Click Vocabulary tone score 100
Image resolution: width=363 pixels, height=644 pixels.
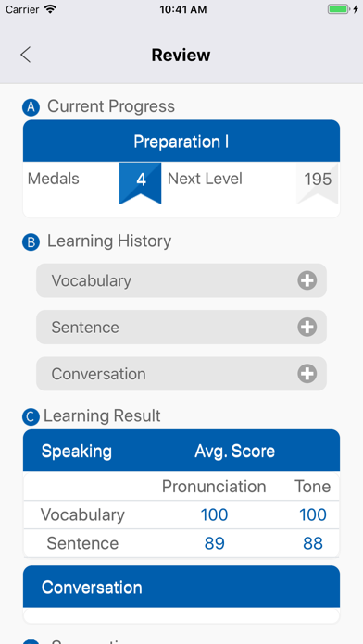(313, 514)
